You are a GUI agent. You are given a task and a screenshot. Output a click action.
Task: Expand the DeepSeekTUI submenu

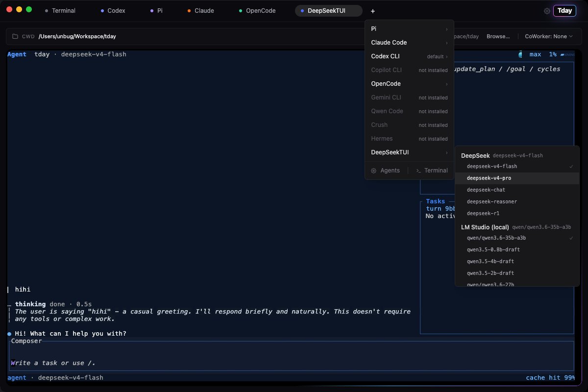(x=409, y=152)
